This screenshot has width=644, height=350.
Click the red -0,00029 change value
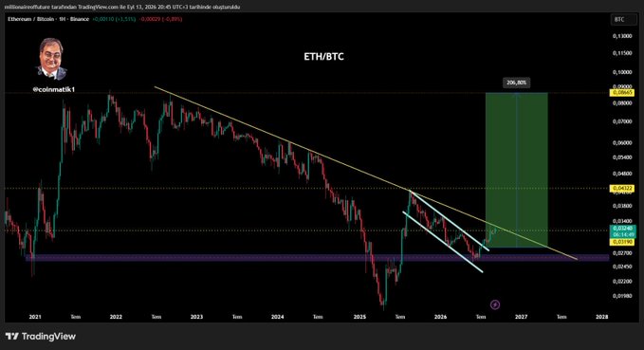click(160, 19)
